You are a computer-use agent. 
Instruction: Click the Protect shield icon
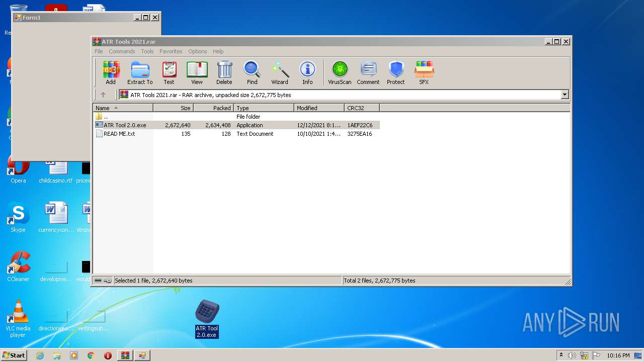396,73
